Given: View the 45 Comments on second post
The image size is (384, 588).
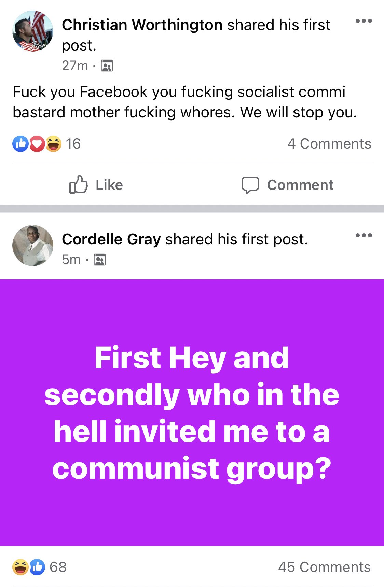Looking at the screenshot, I should pos(324,567).
